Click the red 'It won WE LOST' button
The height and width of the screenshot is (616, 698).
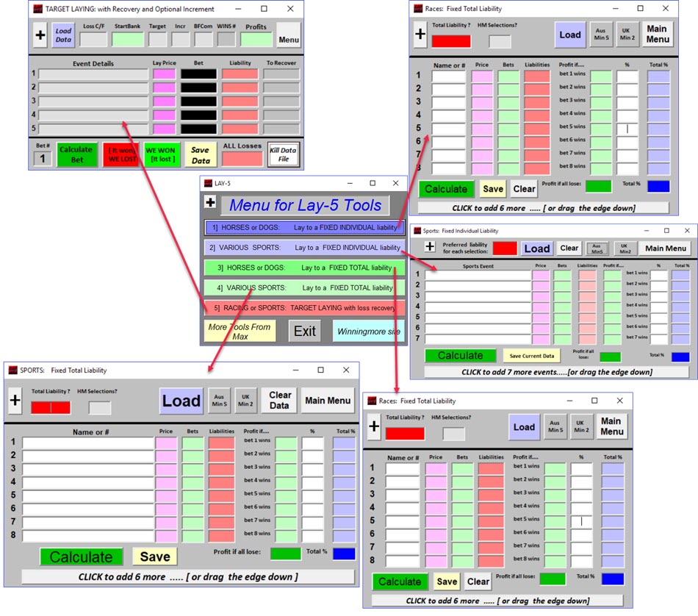click(x=120, y=154)
